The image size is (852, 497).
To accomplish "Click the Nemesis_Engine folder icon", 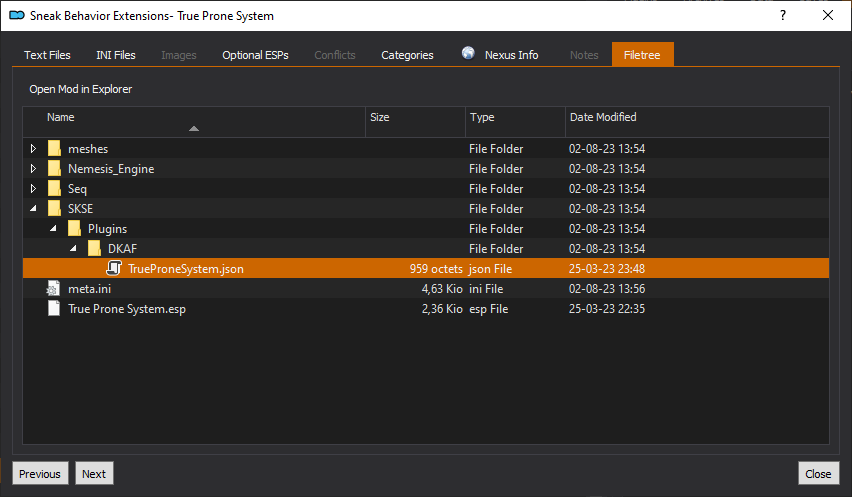I will click(x=54, y=168).
